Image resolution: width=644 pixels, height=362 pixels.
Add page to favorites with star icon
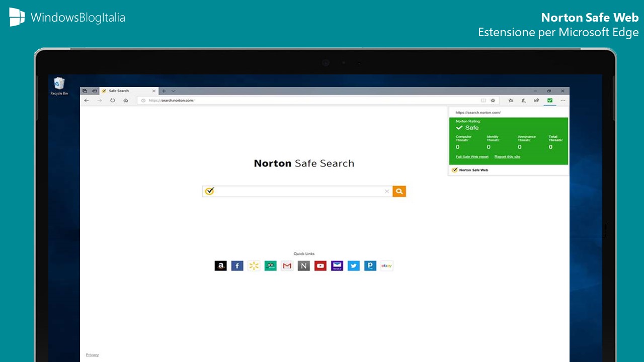493,101
